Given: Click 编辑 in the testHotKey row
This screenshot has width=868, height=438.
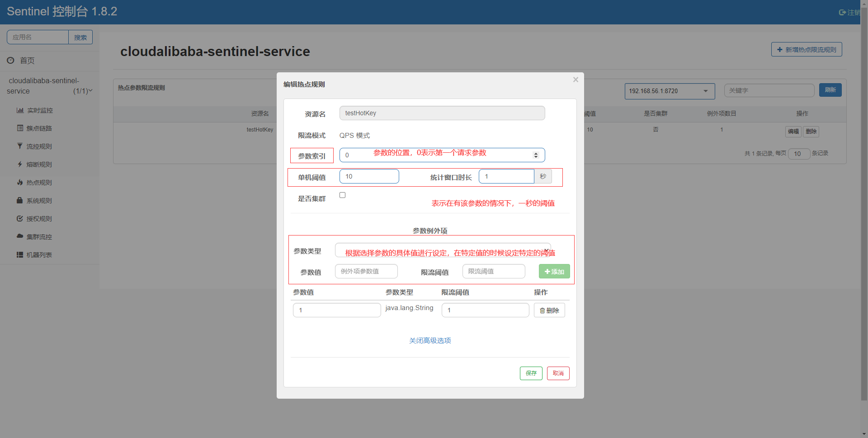Looking at the screenshot, I should (x=793, y=132).
